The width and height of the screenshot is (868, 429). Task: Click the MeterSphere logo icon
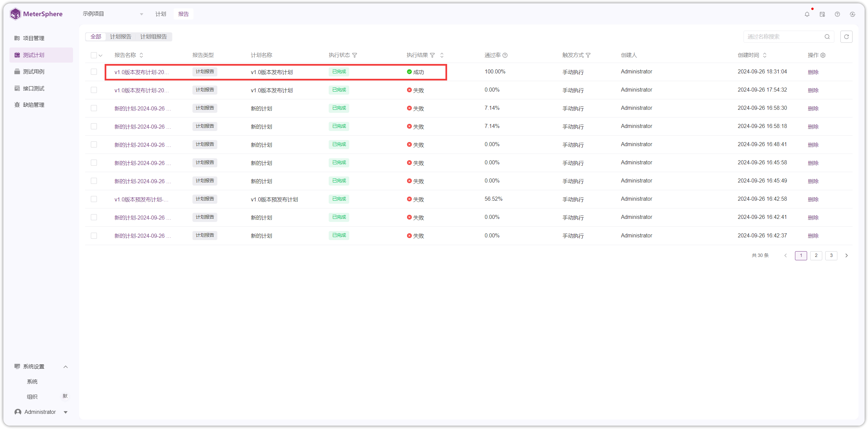point(15,14)
